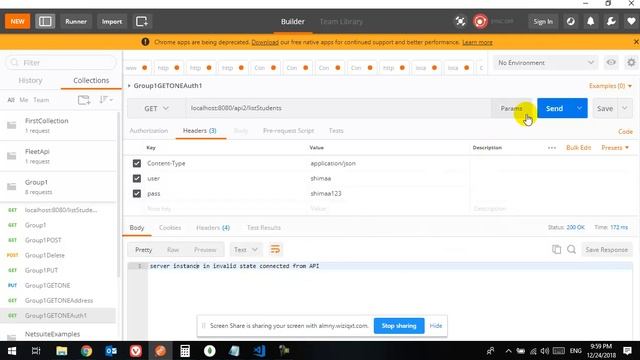Uncheck the user header
This screenshot has width=640, height=360.
point(137,178)
